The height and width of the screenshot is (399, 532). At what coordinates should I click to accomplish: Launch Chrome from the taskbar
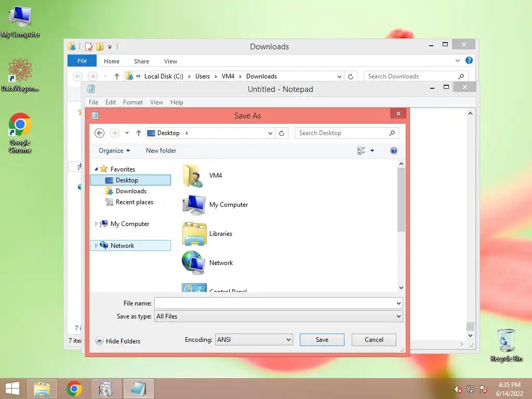(74, 389)
